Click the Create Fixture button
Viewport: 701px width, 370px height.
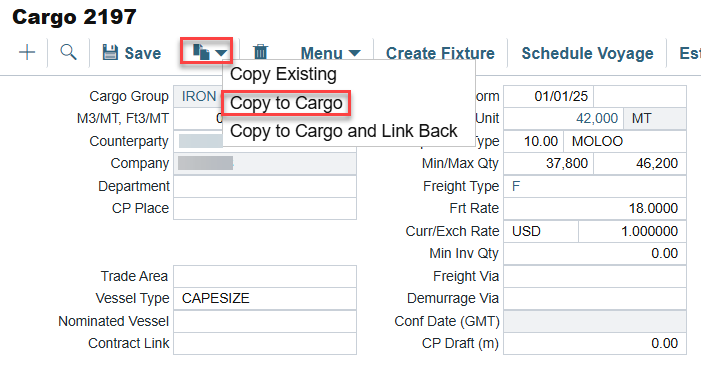[440, 53]
